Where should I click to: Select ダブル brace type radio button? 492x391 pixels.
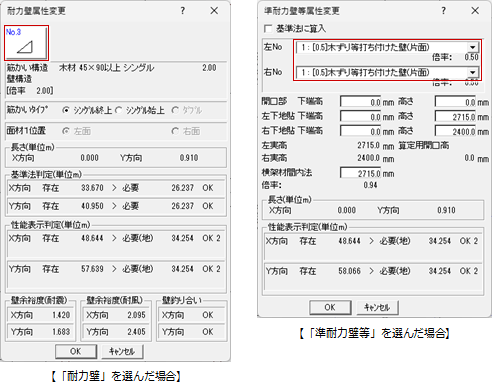coord(175,110)
